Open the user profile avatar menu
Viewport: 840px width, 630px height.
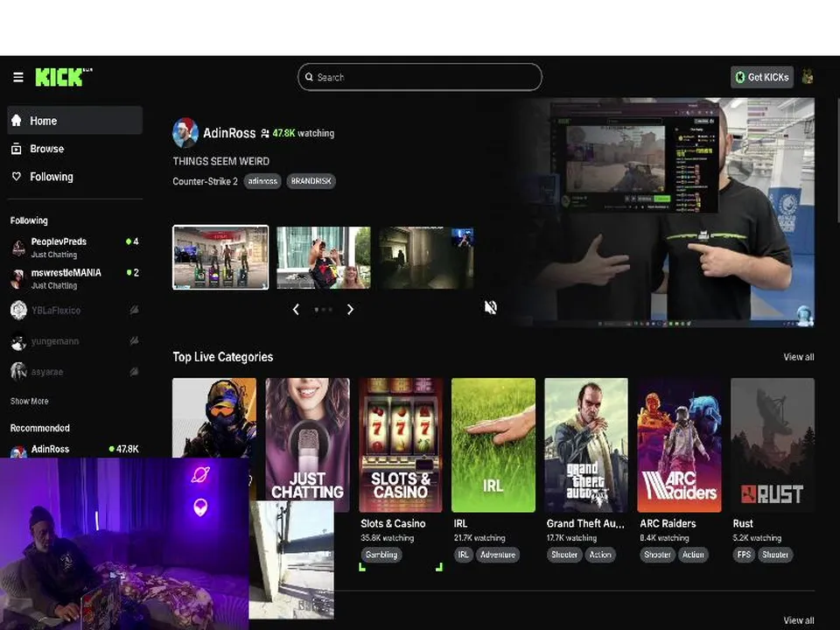[808, 77]
